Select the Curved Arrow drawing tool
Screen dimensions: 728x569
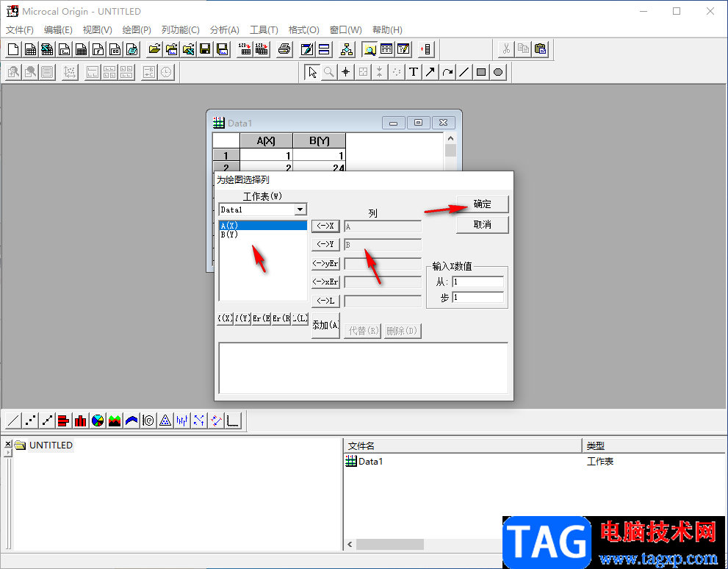coord(447,72)
